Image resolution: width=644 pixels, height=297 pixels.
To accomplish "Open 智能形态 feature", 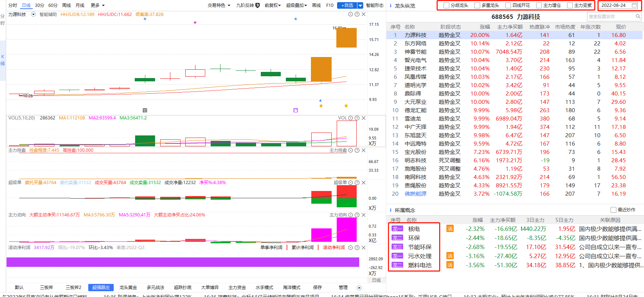I will tap(375, 5).
